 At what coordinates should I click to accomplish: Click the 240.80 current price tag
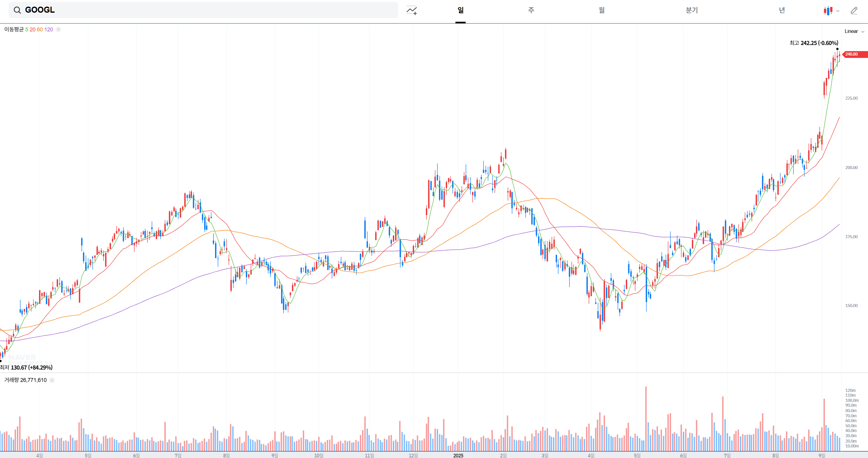coord(853,54)
